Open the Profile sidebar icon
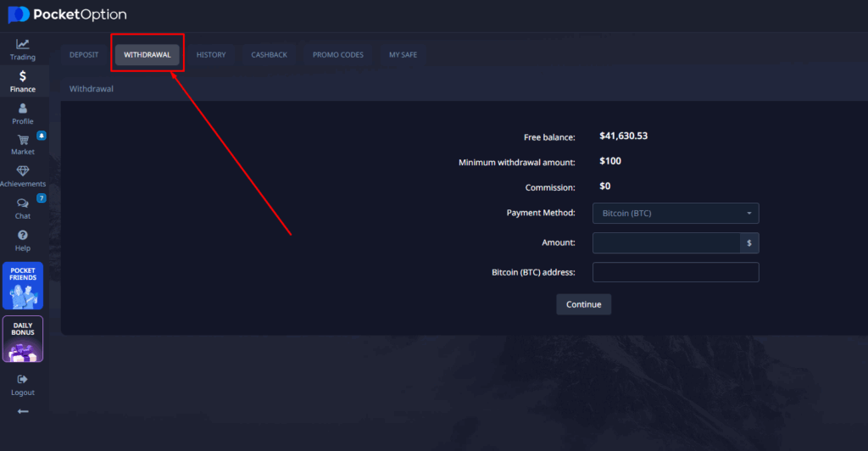868x451 pixels. [23, 109]
